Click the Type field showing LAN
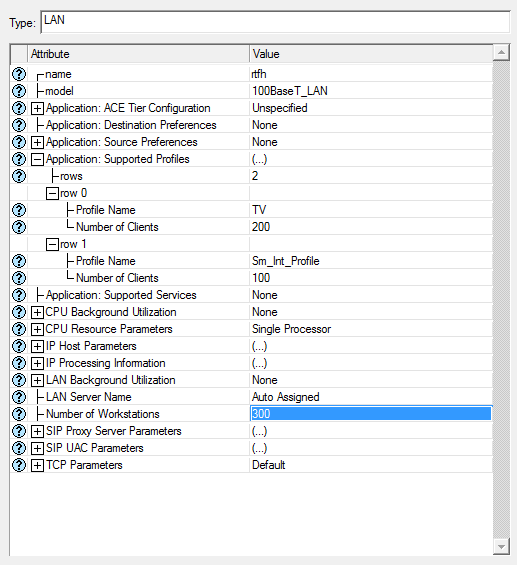Image resolution: width=517 pixels, height=565 pixels. click(275, 22)
